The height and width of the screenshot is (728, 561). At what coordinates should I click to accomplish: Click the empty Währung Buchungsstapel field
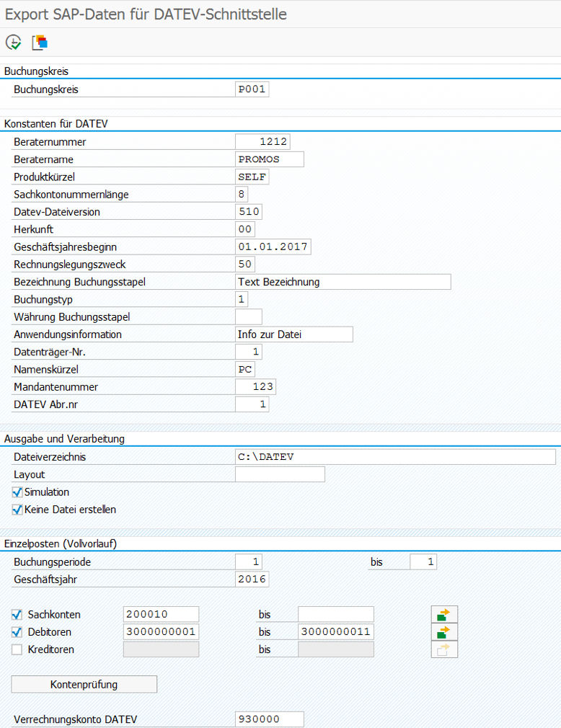coord(249,317)
